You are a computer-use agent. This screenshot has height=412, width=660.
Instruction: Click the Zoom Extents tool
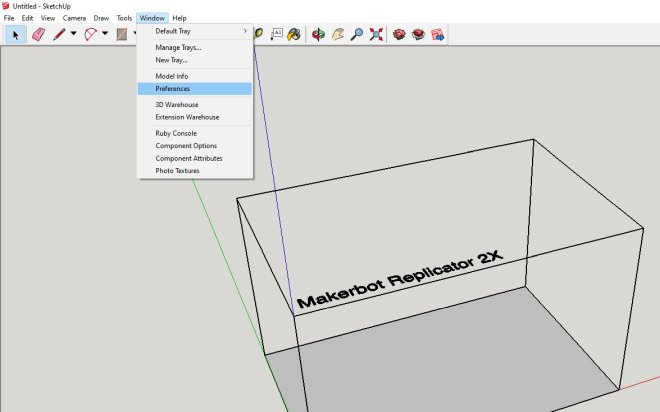pyautogui.click(x=376, y=35)
